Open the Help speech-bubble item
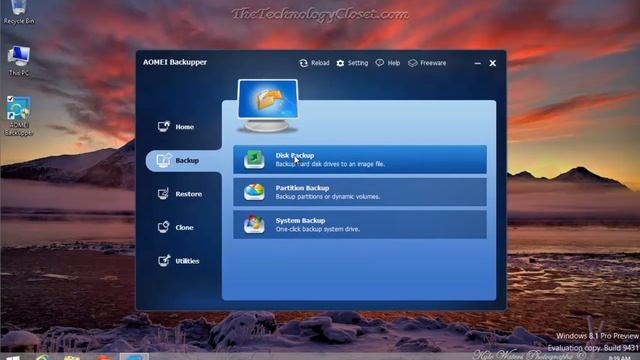The height and width of the screenshot is (360, 640). [388, 63]
